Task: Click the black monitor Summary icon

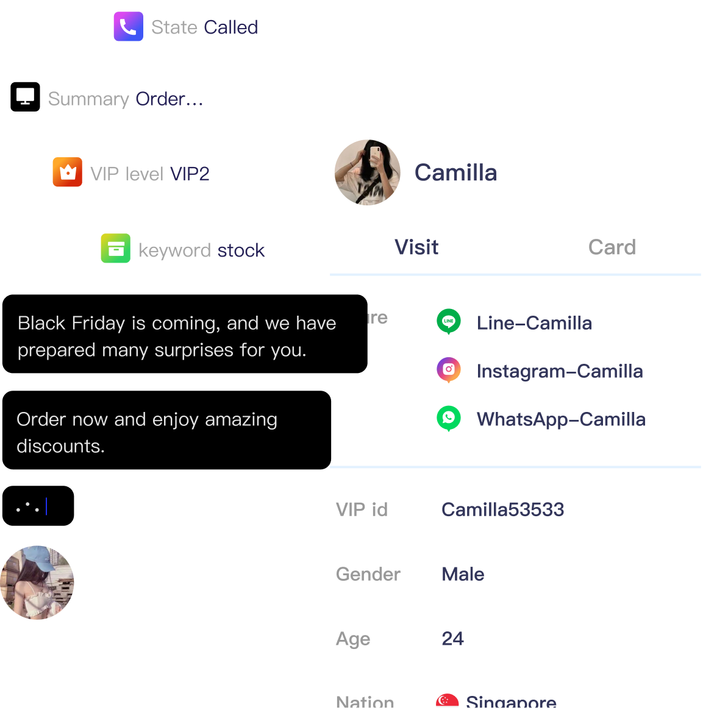Action: 25,97
